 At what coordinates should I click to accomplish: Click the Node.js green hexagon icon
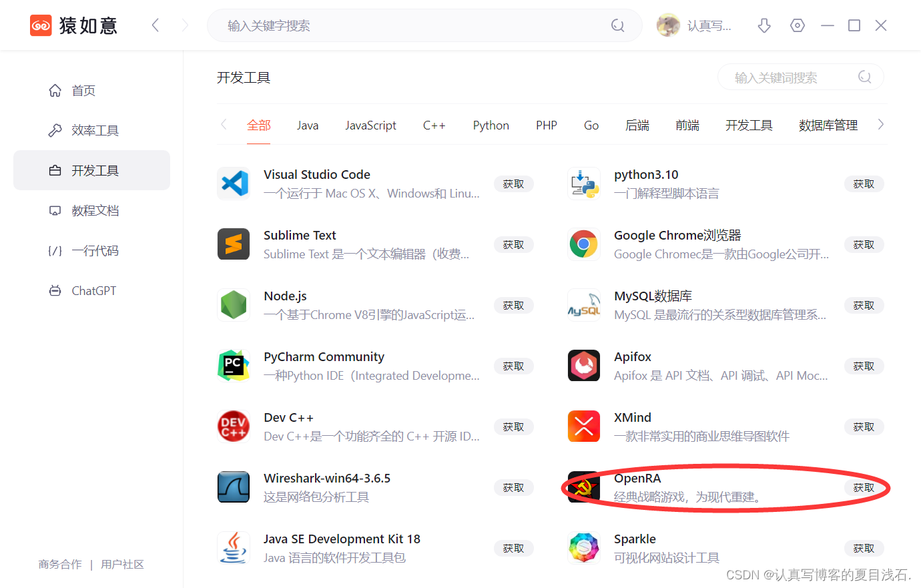234,305
